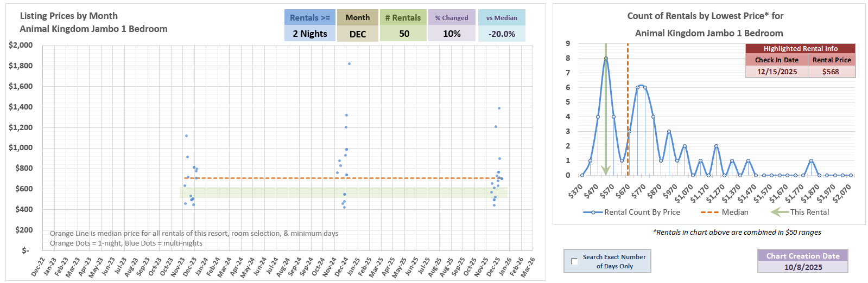
Task: Open the "DEC" month selection cell
Action: (x=357, y=34)
